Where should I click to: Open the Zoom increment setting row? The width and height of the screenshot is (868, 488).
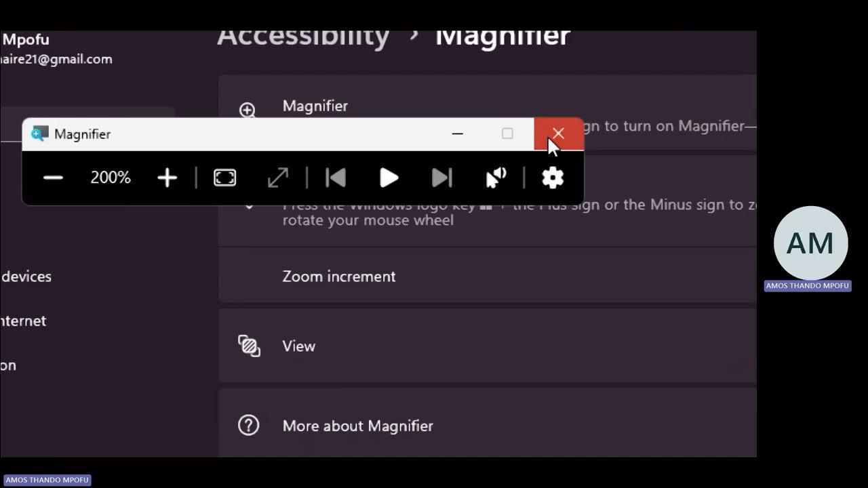[487, 276]
